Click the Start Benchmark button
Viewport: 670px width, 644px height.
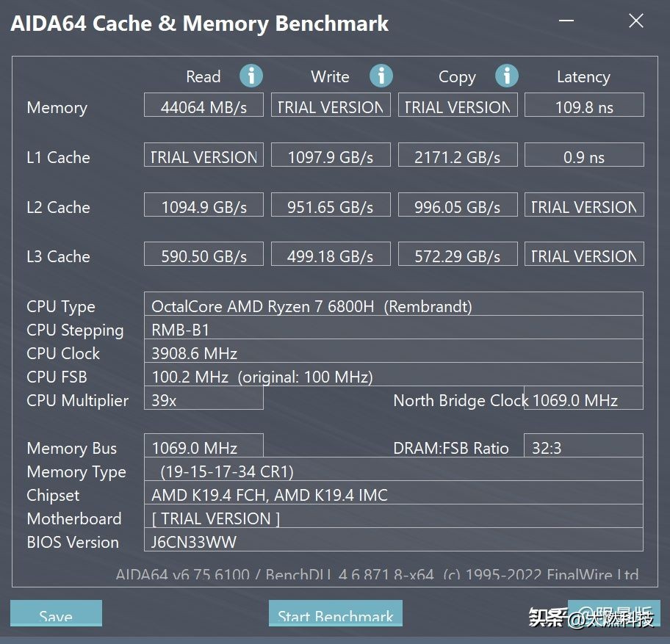tap(336, 615)
